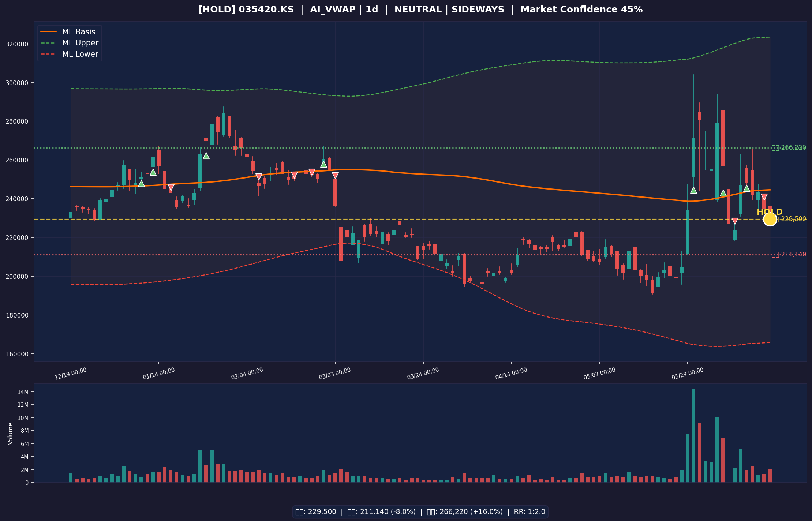Click the 2M volume axis label
Screen dimensions: 812x521
point(25,470)
